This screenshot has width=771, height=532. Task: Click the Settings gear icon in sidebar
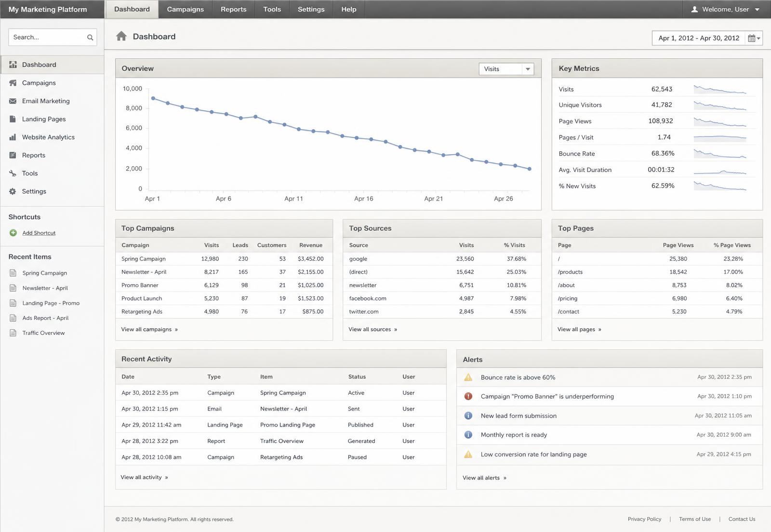pyautogui.click(x=13, y=191)
